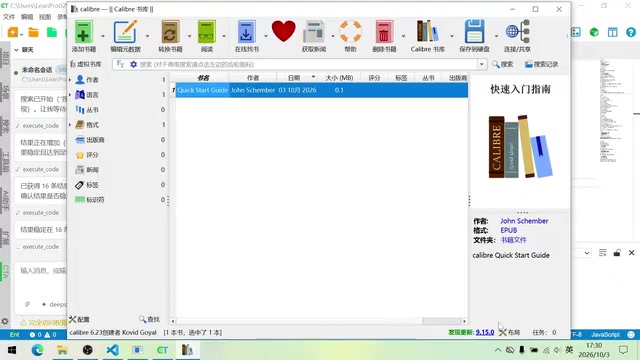Image resolution: width=640 pixels, height=360 pixels.
Task: Open the View/Read book icon
Action: 207,32
